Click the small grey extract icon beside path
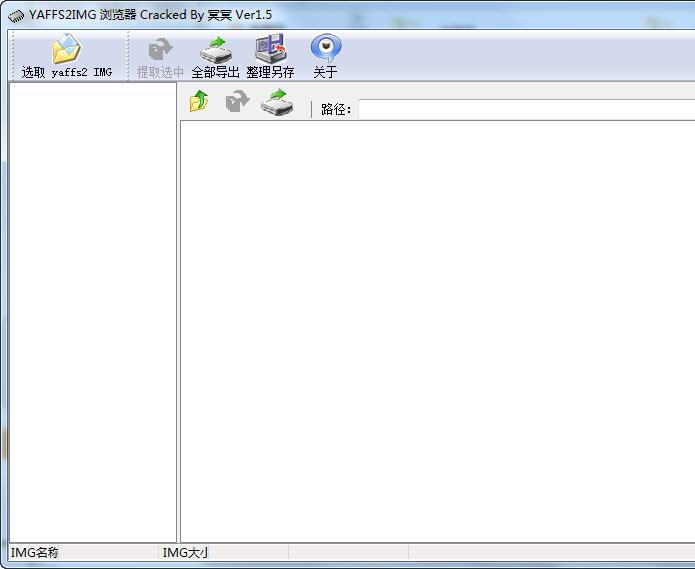The height and width of the screenshot is (569, 695). [237, 101]
